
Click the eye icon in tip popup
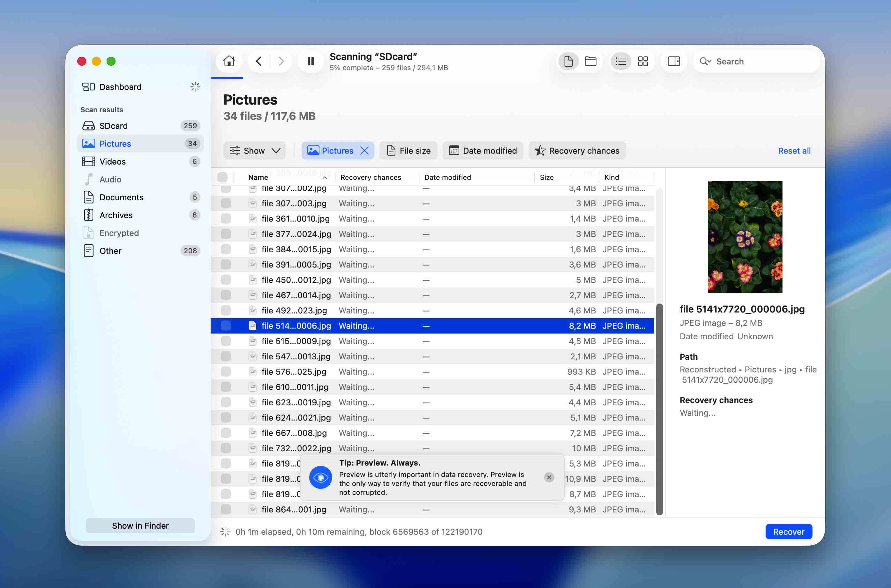(320, 477)
